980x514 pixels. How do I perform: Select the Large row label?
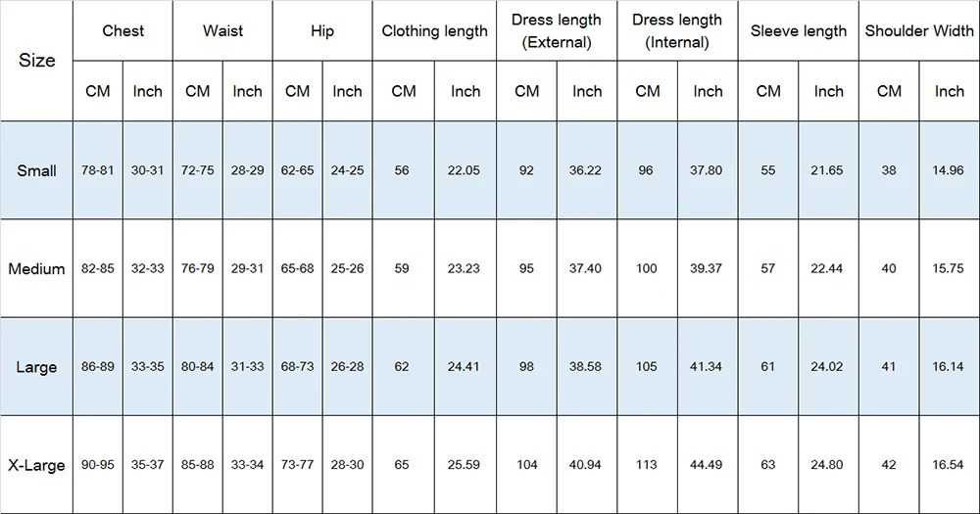pyautogui.click(x=37, y=366)
